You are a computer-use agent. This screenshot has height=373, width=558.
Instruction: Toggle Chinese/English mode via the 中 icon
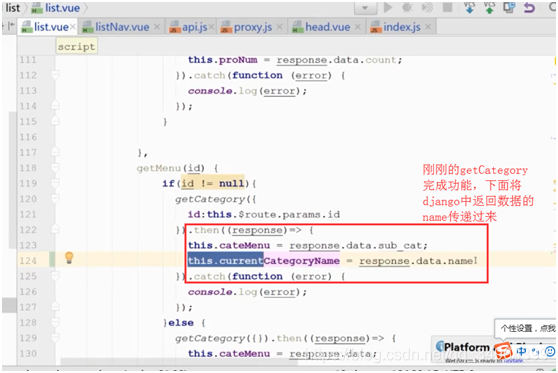click(x=521, y=352)
